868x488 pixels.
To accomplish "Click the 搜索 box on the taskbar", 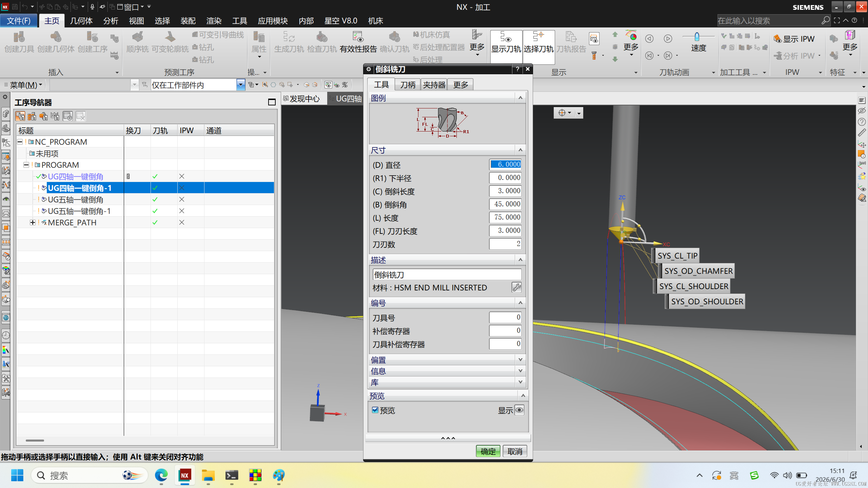I will (x=90, y=475).
